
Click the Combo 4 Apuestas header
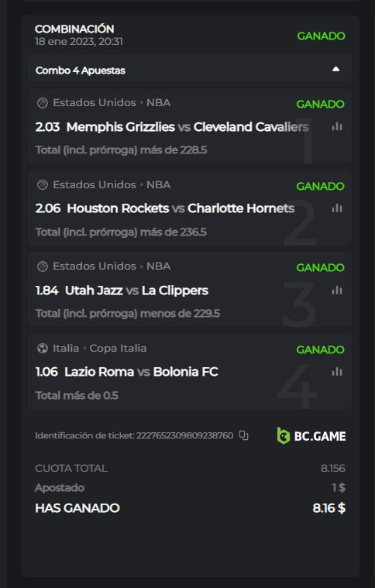[x=189, y=70]
